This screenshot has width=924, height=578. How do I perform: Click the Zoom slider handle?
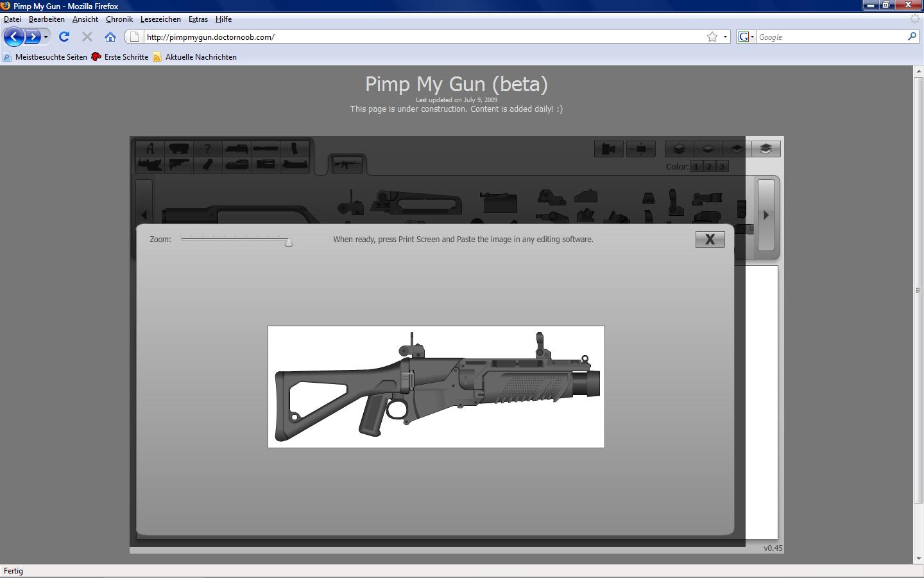point(289,242)
